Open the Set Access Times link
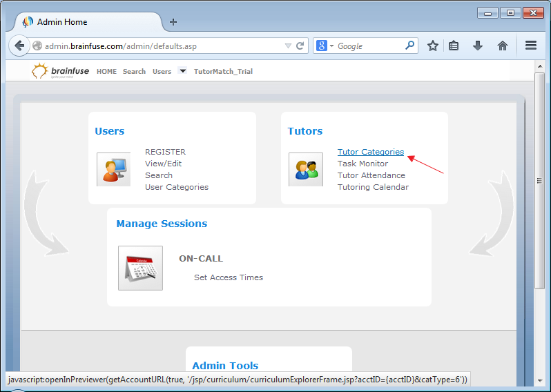The image size is (551, 392). tap(229, 277)
